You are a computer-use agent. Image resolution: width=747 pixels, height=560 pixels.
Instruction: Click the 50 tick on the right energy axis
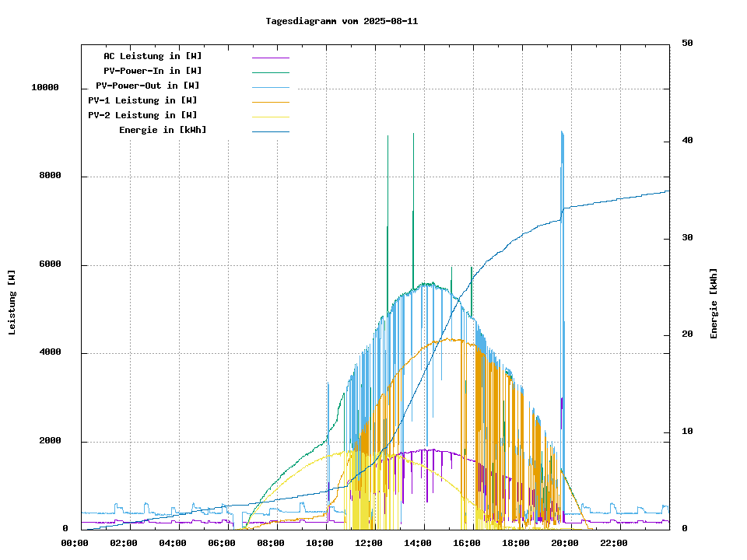tap(687, 44)
